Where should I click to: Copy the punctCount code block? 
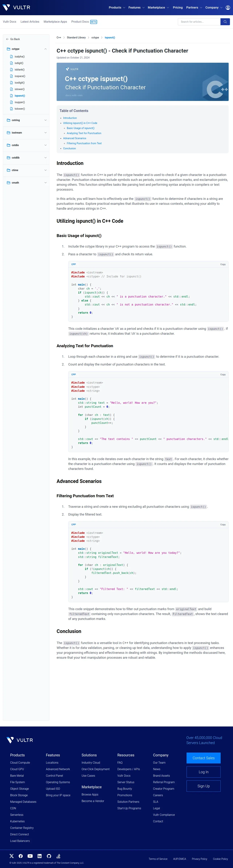223,374
